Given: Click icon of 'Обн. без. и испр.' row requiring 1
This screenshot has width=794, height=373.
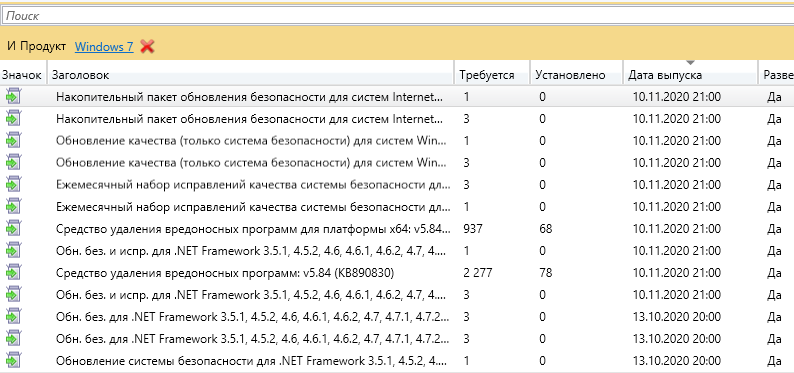Looking at the screenshot, I should (x=13, y=251).
